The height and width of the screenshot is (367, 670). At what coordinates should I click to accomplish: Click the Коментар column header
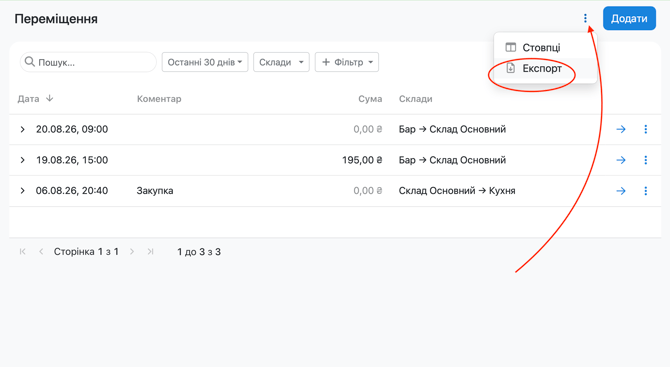pos(159,99)
